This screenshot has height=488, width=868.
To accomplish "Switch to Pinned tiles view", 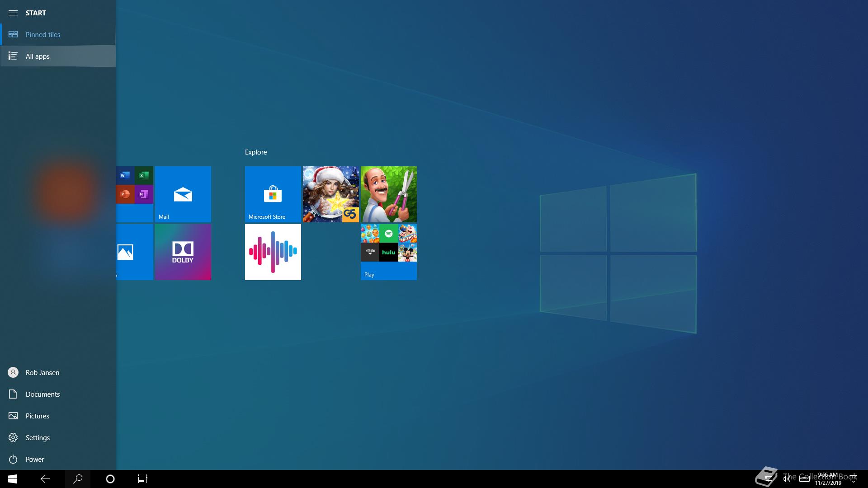I will pyautogui.click(x=58, y=34).
